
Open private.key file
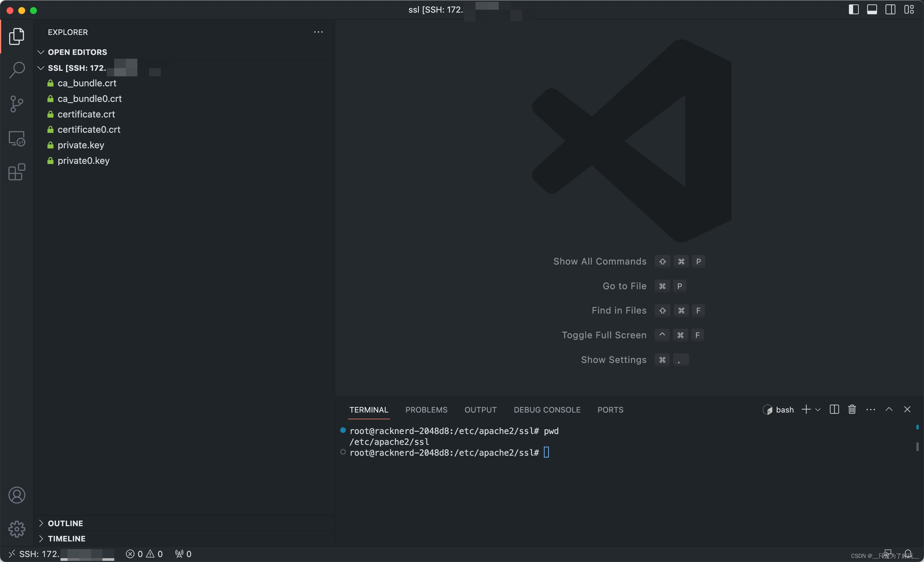point(184,145)
